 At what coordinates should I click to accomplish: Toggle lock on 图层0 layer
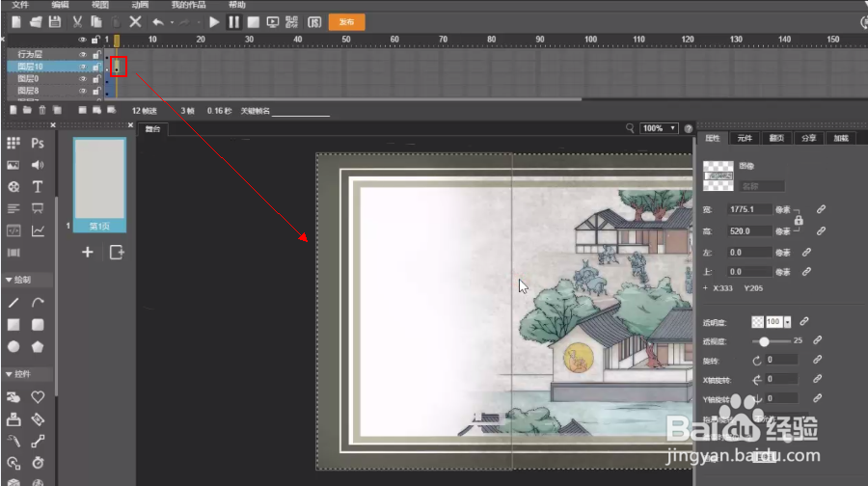coord(96,79)
